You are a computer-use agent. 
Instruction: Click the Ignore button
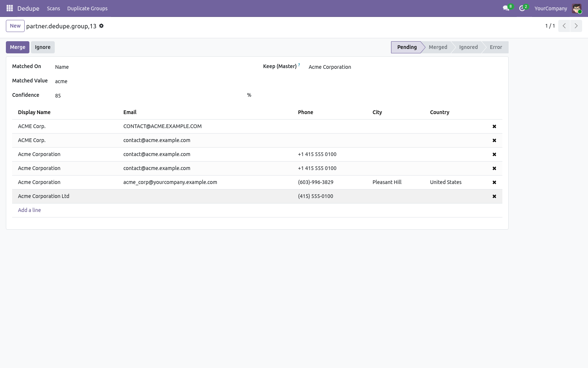tap(43, 47)
